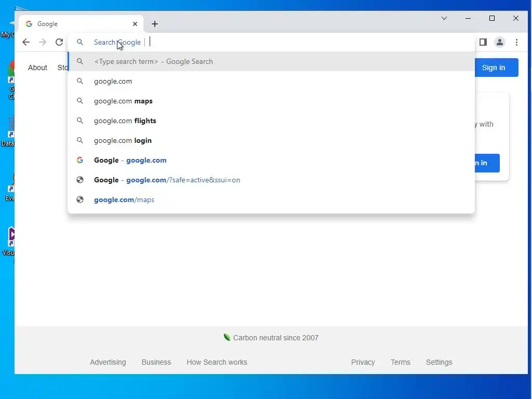This screenshot has width=532, height=399.
Task: Open the tab search chevron
Action: point(444,18)
